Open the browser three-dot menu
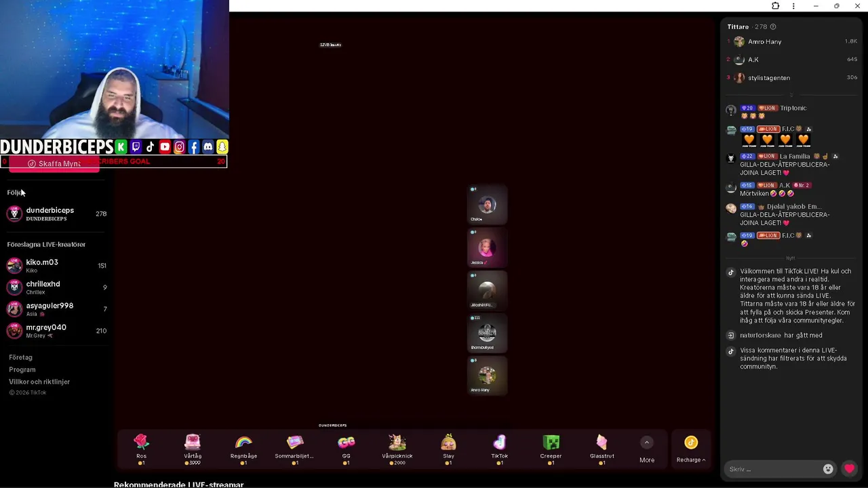This screenshot has height=488, width=868. point(793,6)
